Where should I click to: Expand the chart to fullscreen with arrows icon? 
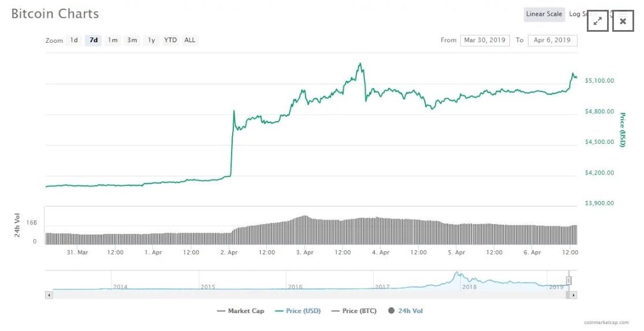click(x=598, y=21)
